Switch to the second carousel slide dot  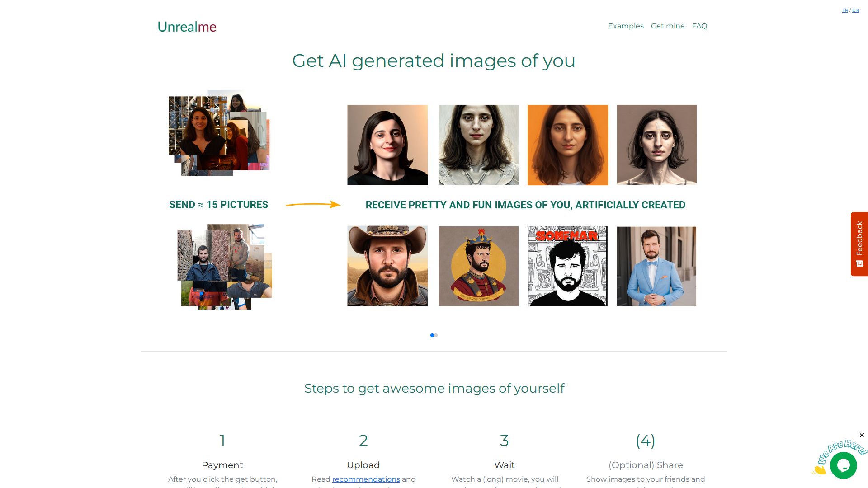point(436,335)
